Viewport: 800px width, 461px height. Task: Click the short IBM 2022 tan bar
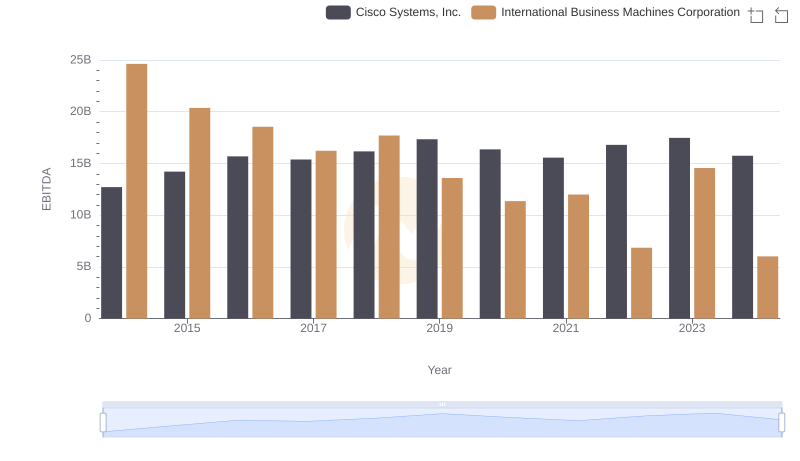point(641,284)
